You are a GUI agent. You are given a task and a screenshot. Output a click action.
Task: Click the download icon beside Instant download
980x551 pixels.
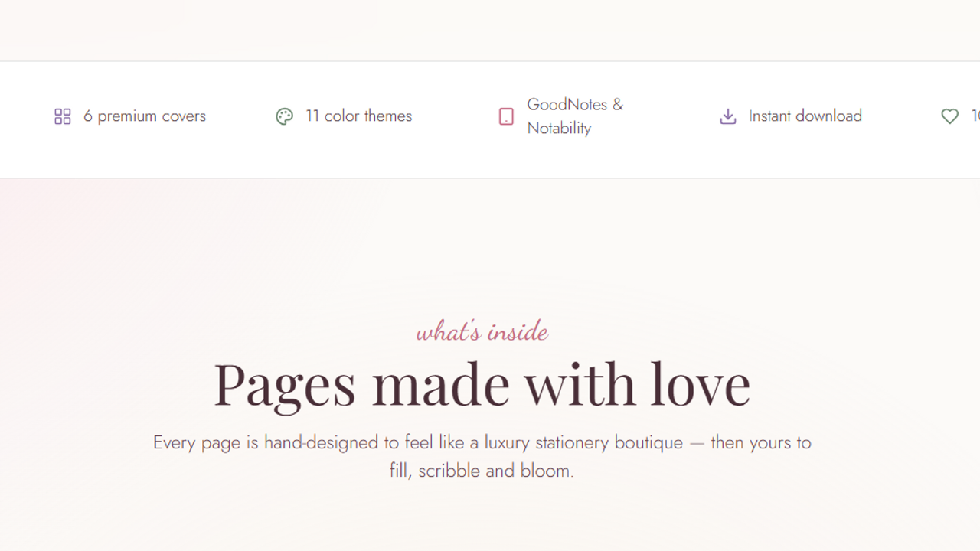[x=728, y=116]
